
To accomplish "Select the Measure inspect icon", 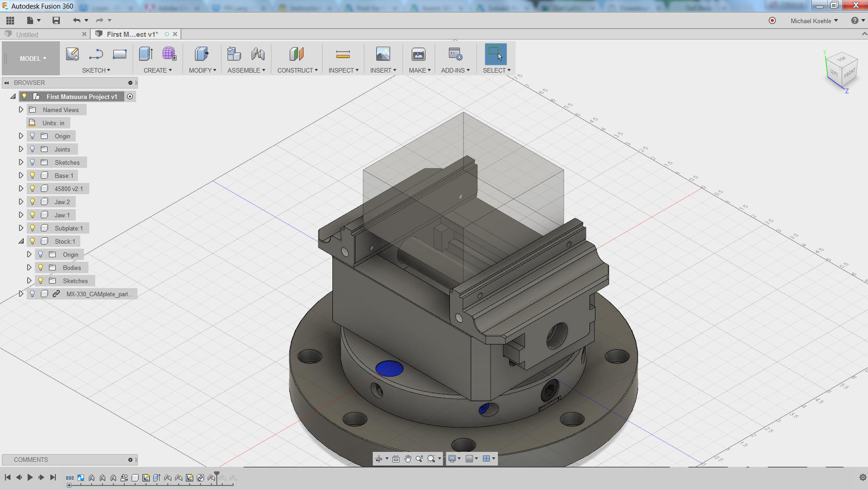I will point(343,54).
